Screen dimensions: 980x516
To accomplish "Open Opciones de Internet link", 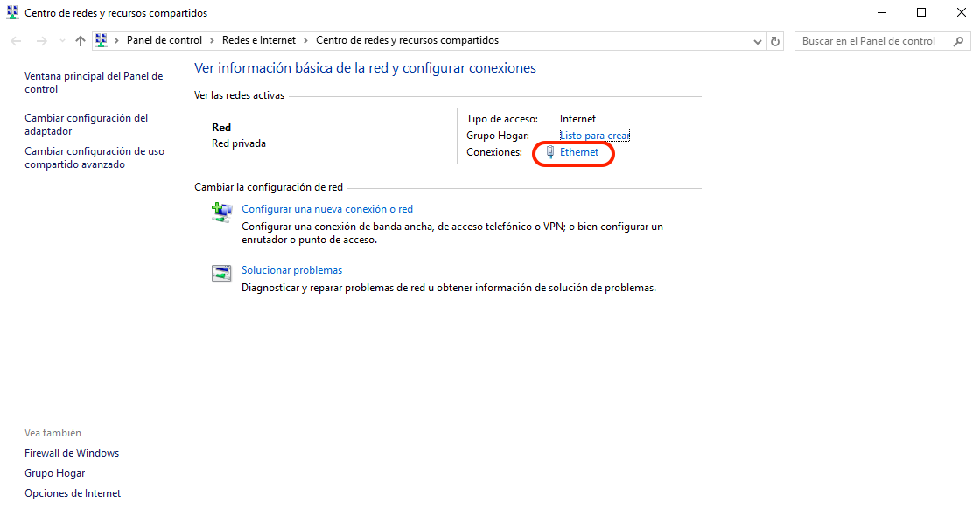I will click(x=73, y=493).
